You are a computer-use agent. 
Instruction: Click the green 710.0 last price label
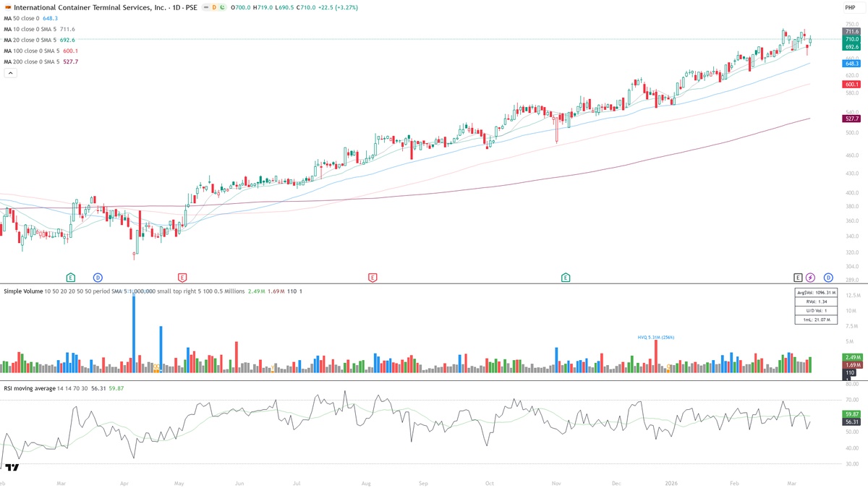(x=851, y=39)
